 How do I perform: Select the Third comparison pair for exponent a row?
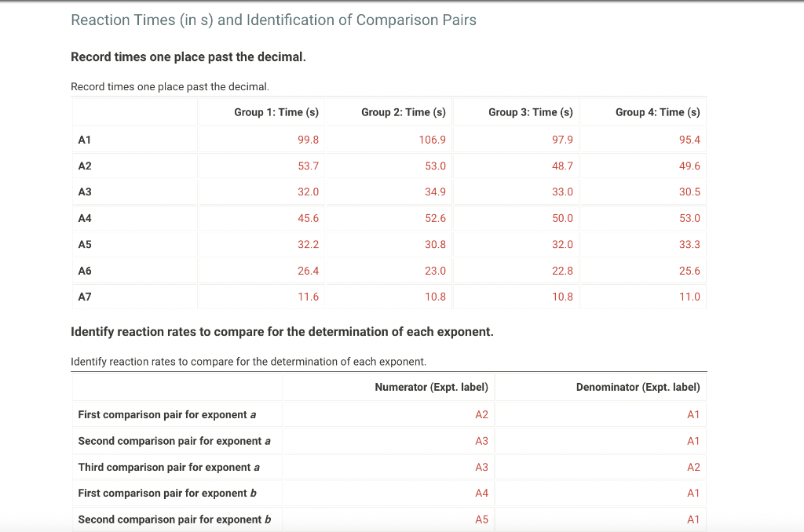pos(166,467)
